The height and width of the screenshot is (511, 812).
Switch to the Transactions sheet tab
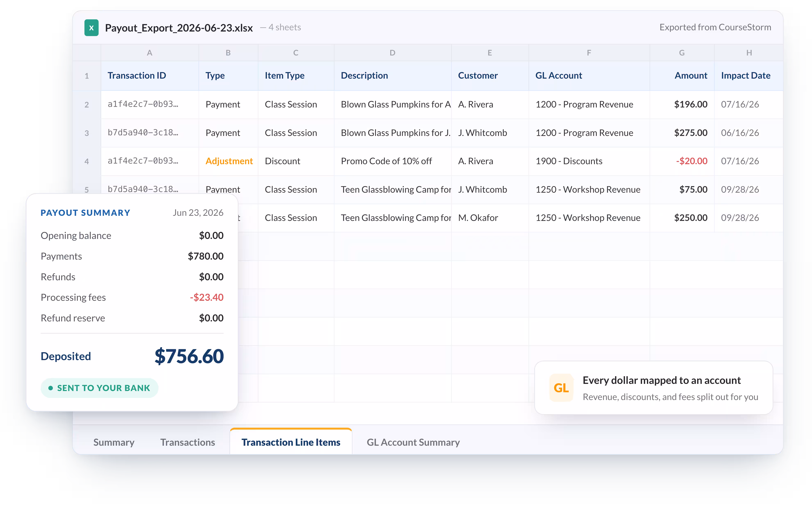click(187, 442)
